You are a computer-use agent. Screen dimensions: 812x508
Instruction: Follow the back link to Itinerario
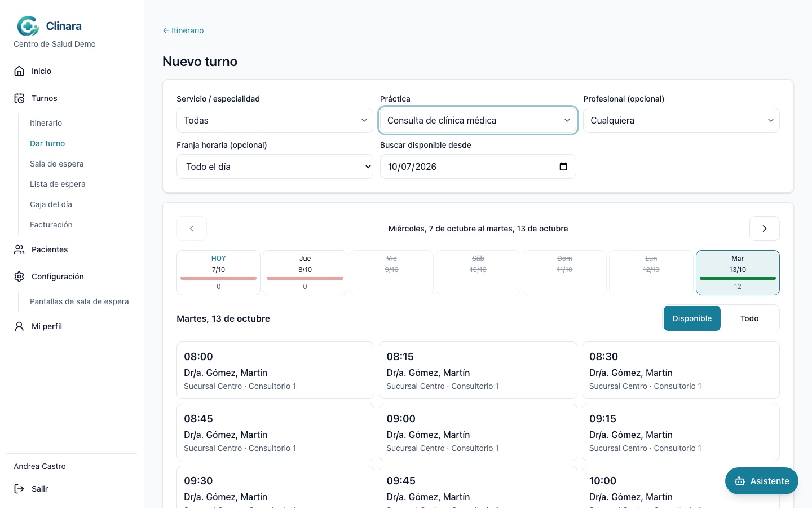tap(183, 30)
